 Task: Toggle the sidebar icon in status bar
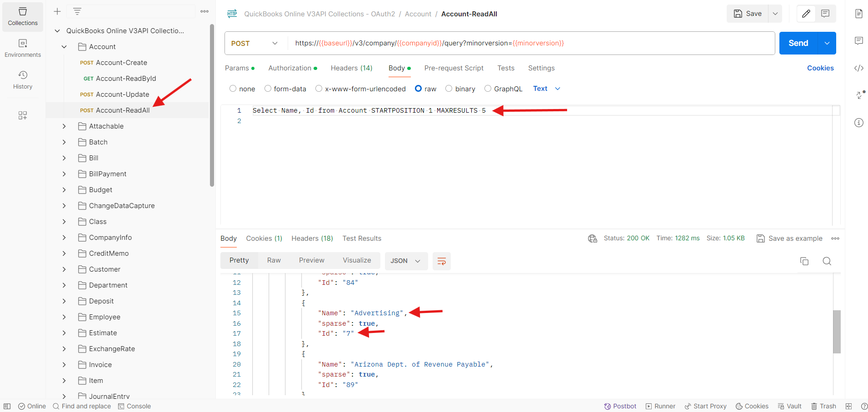[7, 406]
